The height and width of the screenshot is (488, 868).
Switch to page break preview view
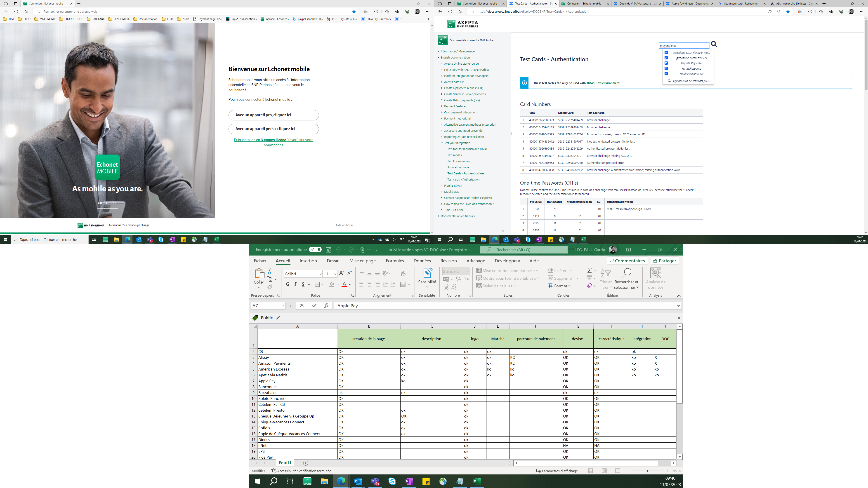[x=618, y=471]
